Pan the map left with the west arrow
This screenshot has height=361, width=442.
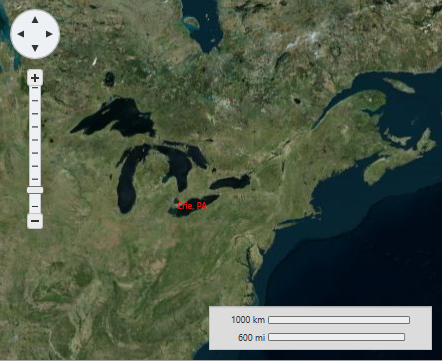tap(21, 34)
